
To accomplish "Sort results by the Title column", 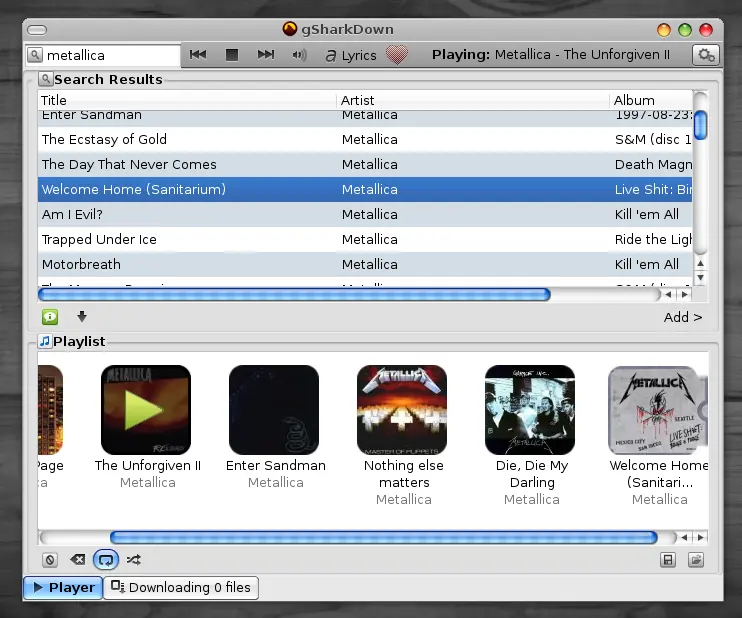I will point(187,100).
